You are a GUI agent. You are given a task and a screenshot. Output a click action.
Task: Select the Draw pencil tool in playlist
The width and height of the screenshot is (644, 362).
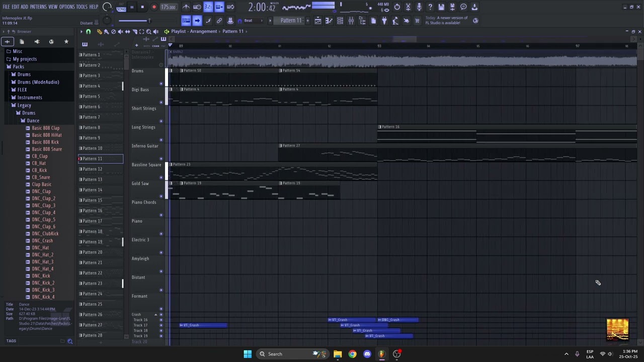pyautogui.click(x=100, y=31)
